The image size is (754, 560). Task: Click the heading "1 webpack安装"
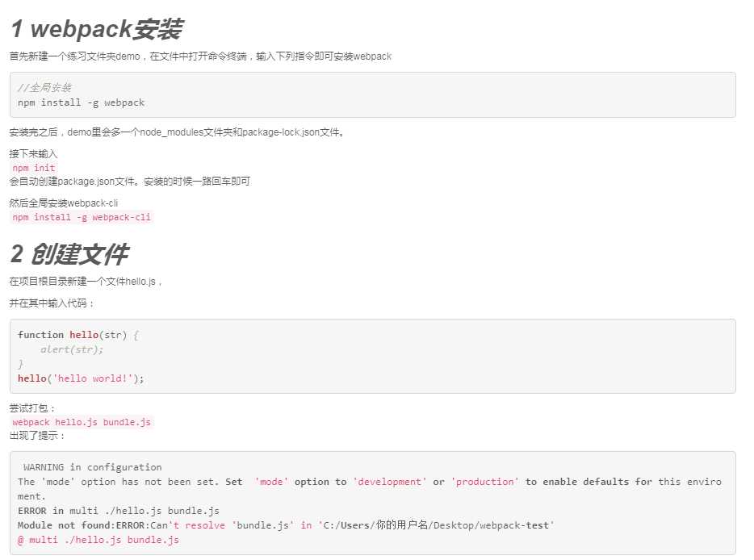click(97, 29)
